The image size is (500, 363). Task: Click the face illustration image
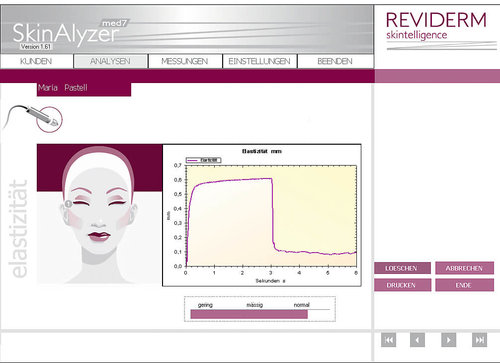99,214
